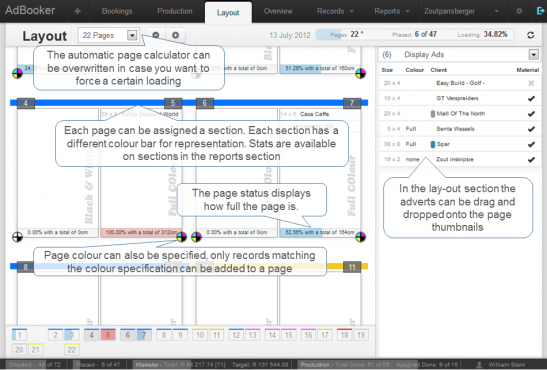The image size is (547, 370).
Task: Click the CMYK colour marker beside page 5
Action: (181, 237)
